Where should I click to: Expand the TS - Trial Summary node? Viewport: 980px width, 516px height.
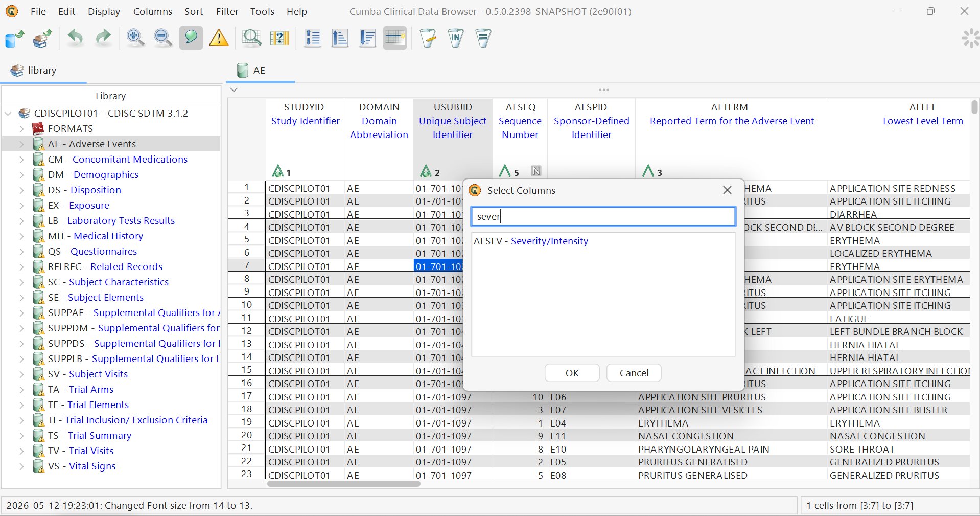click(21, 436)
